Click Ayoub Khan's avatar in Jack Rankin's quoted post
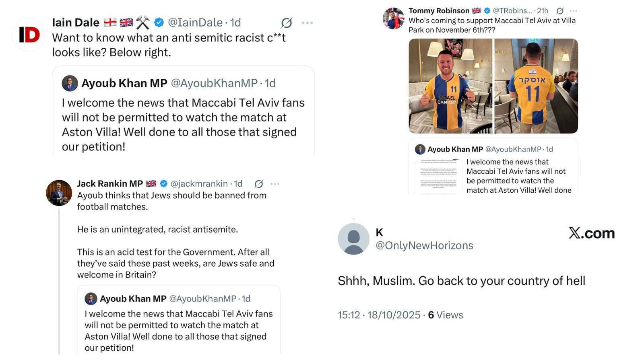Viewport: 644px width, 362px height. click(x=91, y=299)
